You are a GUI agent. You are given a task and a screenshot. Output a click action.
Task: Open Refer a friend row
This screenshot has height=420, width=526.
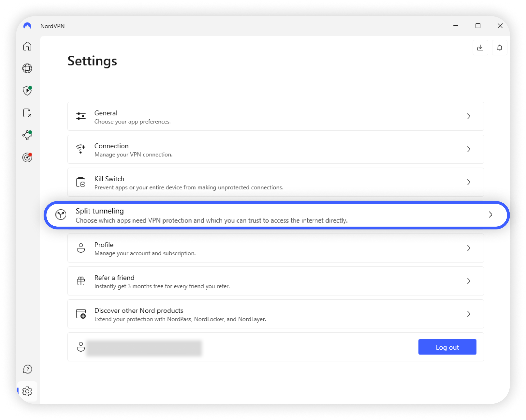click(276, 281)
